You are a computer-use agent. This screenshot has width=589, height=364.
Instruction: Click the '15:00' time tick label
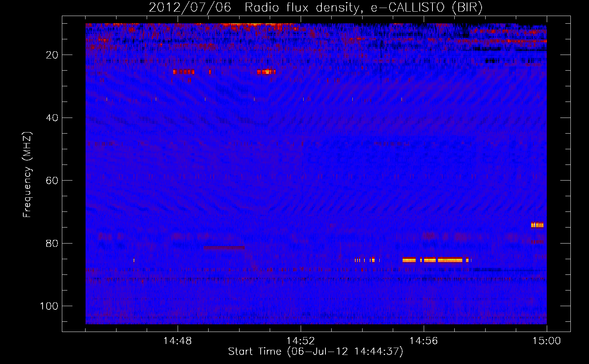pos(547,341)
